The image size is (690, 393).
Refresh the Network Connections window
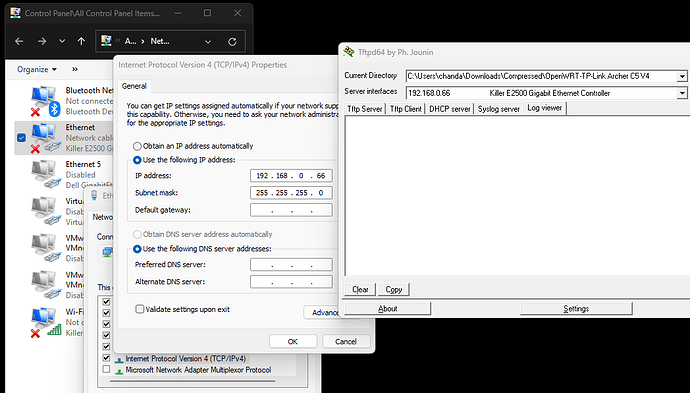click(x=232, y=42)
